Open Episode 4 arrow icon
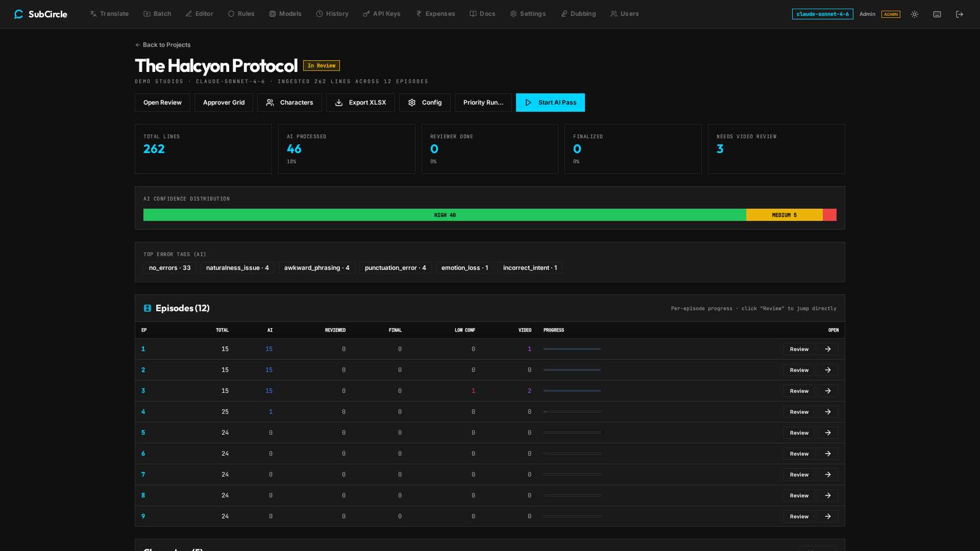Viewport: 980px width, 551px height. [x=828, y=412]
